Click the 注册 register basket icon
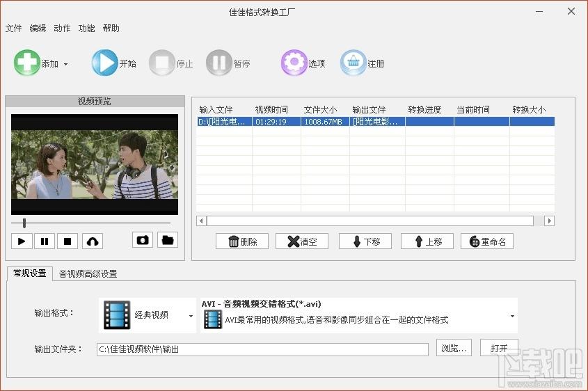The height and width of the screenshot is (391, 588). coord(353,63)
